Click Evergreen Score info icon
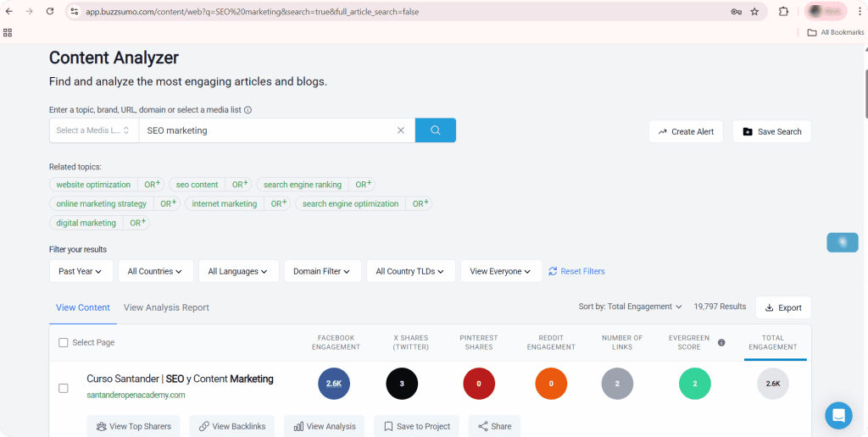This screenshot has width=868, height=437. (721, 342)
